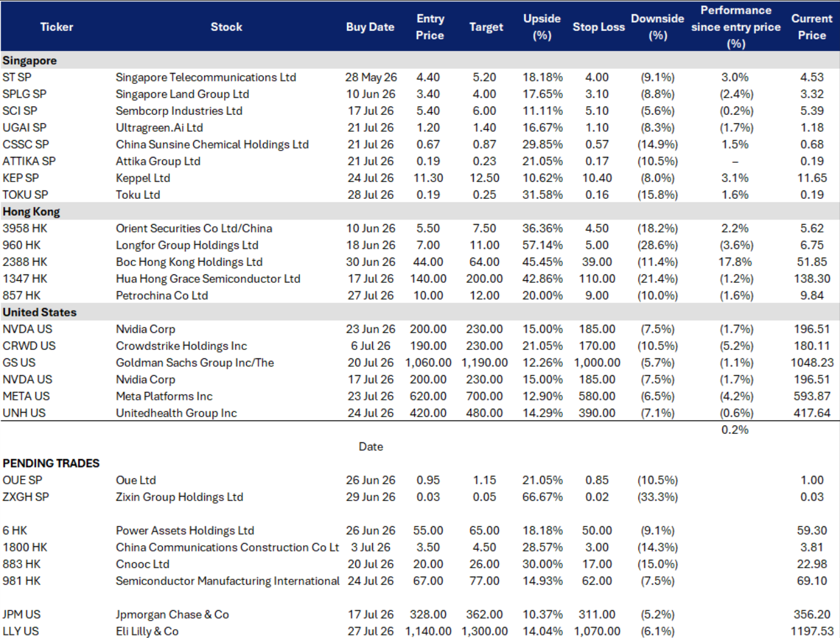This screenshot has height=638, width=840.
Task: Select the Singapore section heading
Action: [30, 61]
